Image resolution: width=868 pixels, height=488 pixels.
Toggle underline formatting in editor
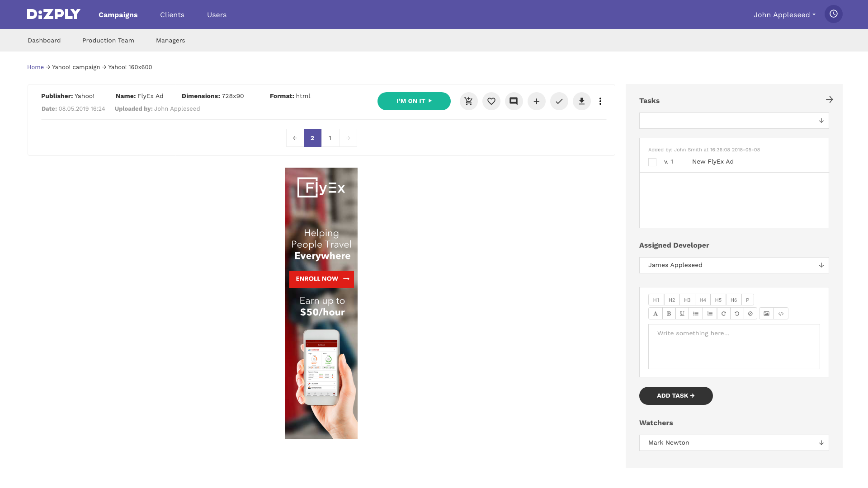682,314
